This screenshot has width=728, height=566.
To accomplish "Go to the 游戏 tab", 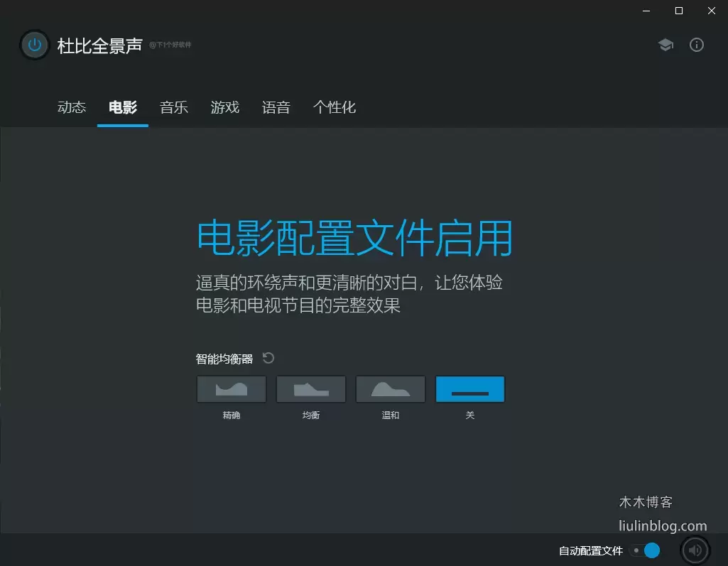I will click(x=225, y=108).
